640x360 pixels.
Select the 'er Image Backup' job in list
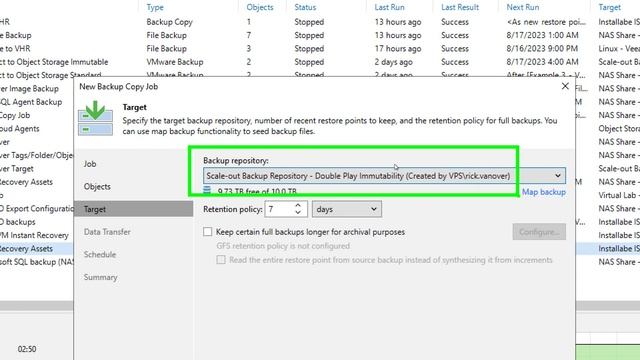tap(29, 89)
